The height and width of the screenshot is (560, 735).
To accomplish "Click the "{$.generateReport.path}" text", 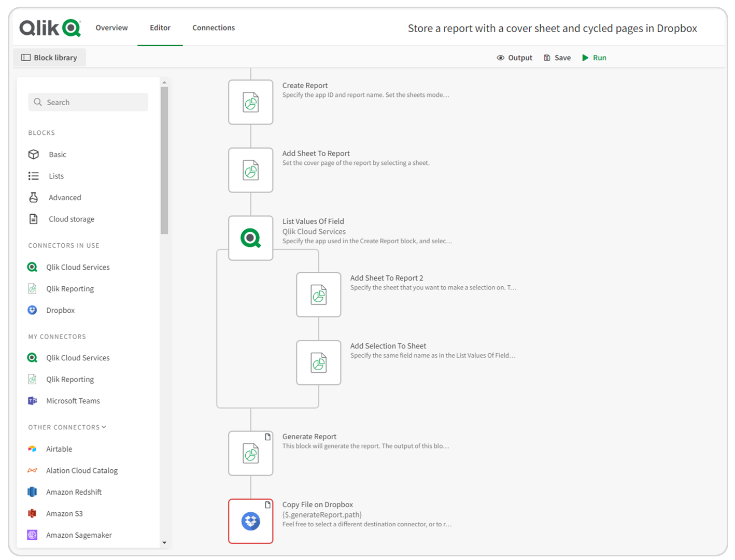I will click(x=322, y=515).
